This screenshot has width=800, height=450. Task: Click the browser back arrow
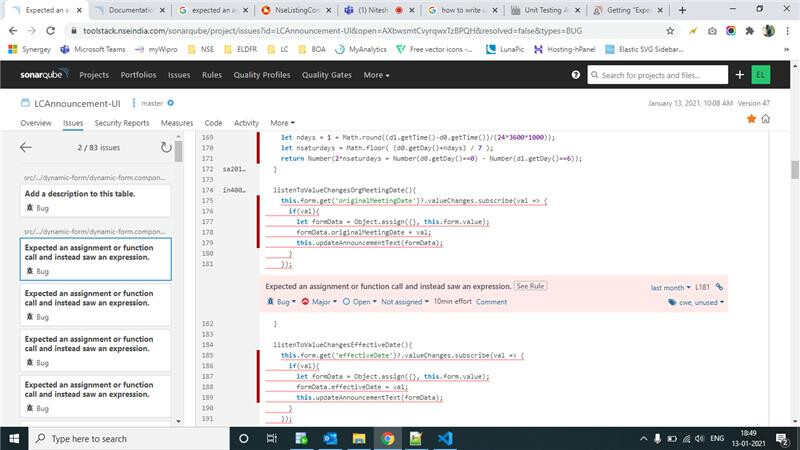[13, 31]
